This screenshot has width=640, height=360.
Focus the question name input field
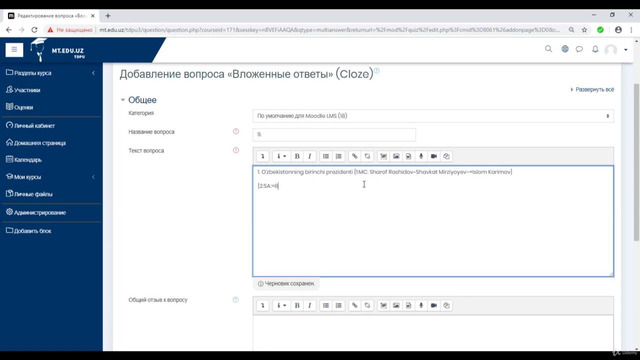pos(334,135)
